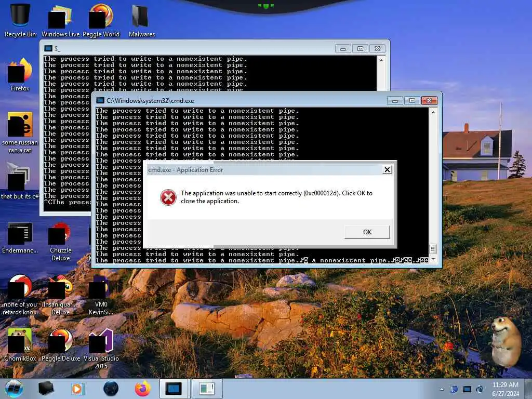Maximize the '$_' console window
This screenshot has height=399, width=532.
[360, 49]
